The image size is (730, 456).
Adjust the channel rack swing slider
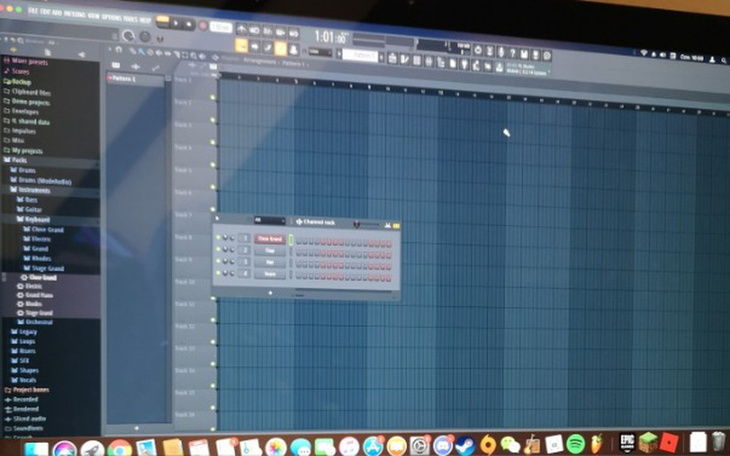[x=367, y=225]
